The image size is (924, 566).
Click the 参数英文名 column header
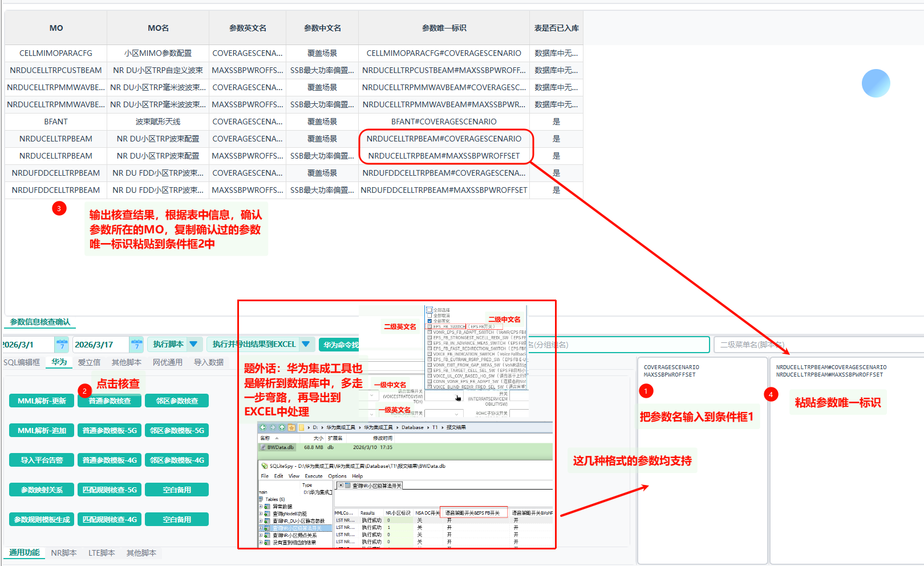(248, 28)
